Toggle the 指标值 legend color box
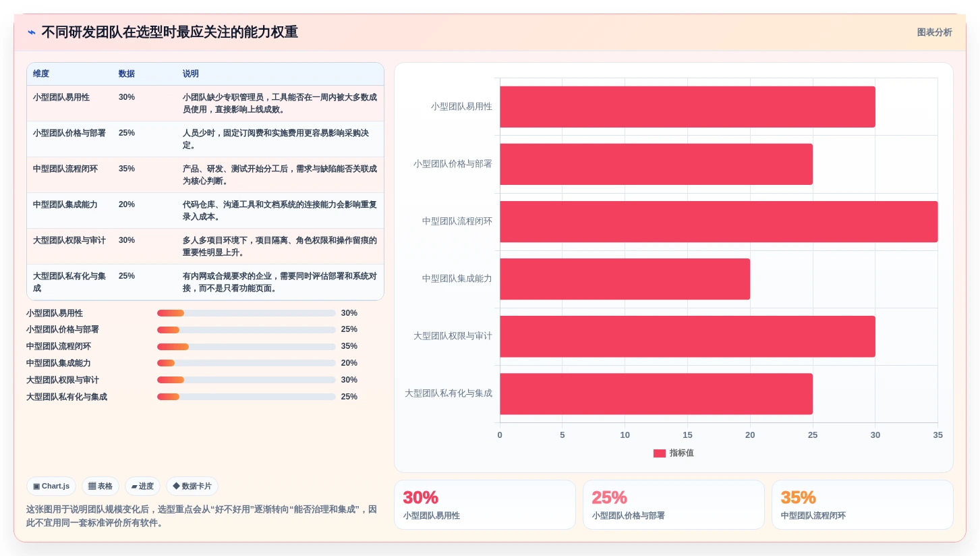The image size is (980, 556). 659,453
